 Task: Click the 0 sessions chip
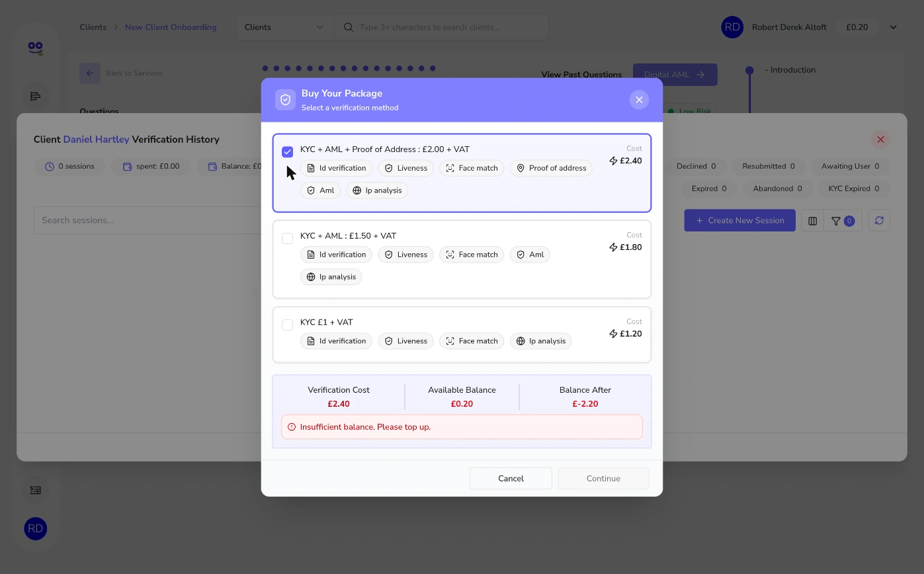pos(69,167)
